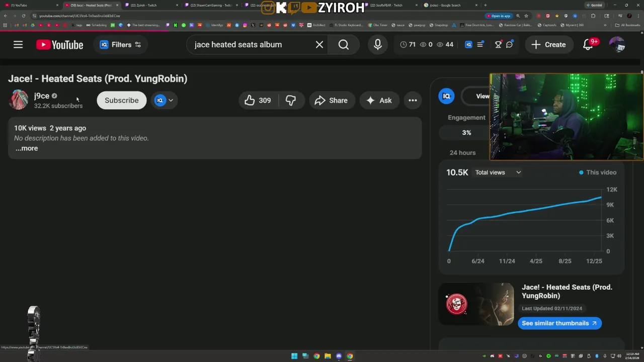644x362 pixels.
Task: Open the vidIQ list icon in header
Action: pos(480,45)
